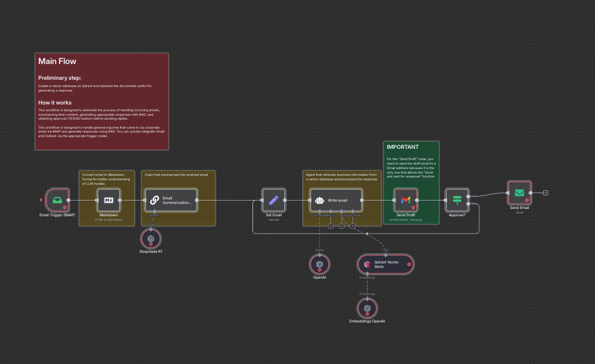This screenshot has width=595, height=364.
Task: Click the Qdrant Vector Store node
Action: click(385, 264)
